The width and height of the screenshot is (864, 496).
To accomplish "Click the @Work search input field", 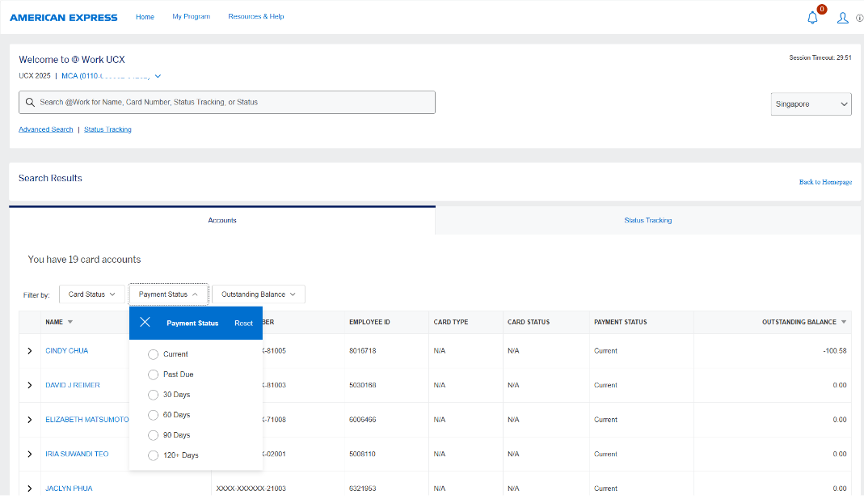I will point(227,102).
